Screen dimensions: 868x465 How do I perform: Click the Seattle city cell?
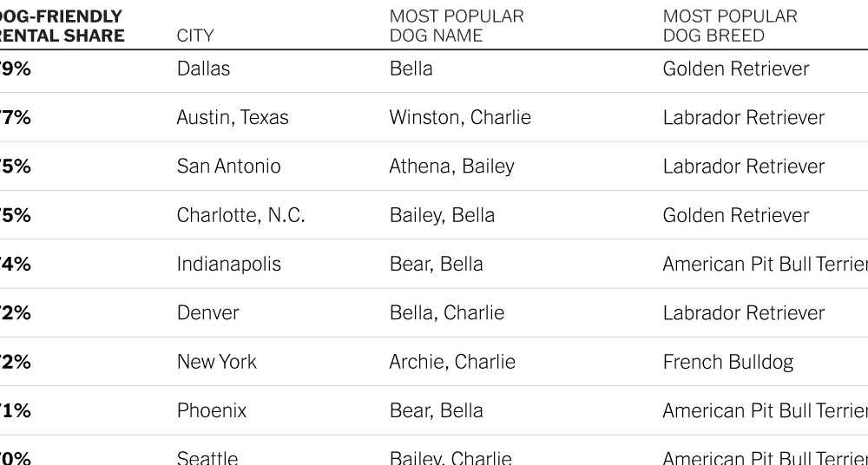(x=207, y=458)
